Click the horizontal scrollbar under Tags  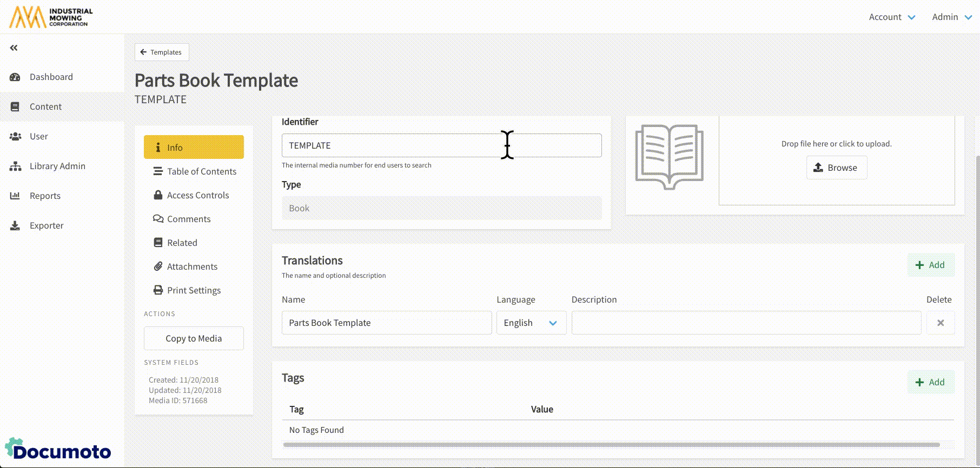(611, 445)
